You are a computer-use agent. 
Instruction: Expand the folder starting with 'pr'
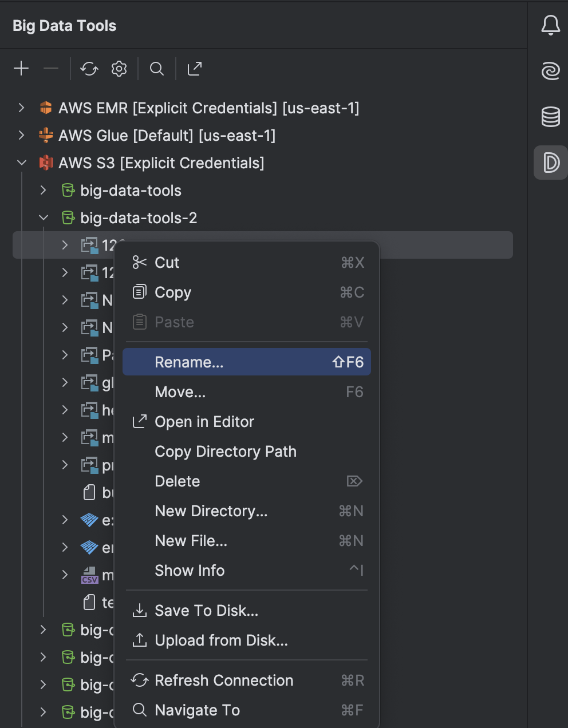pos(65,465)
